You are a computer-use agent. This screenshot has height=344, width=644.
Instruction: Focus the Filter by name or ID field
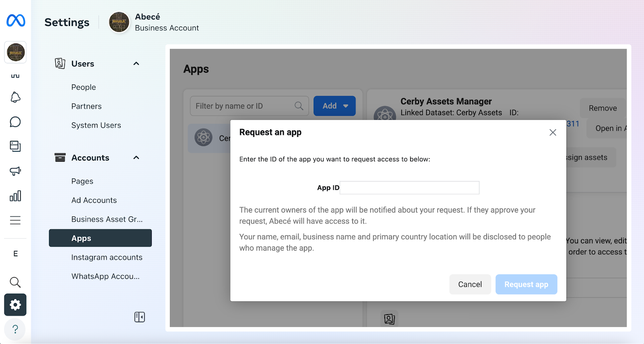(x=250, y=106)
